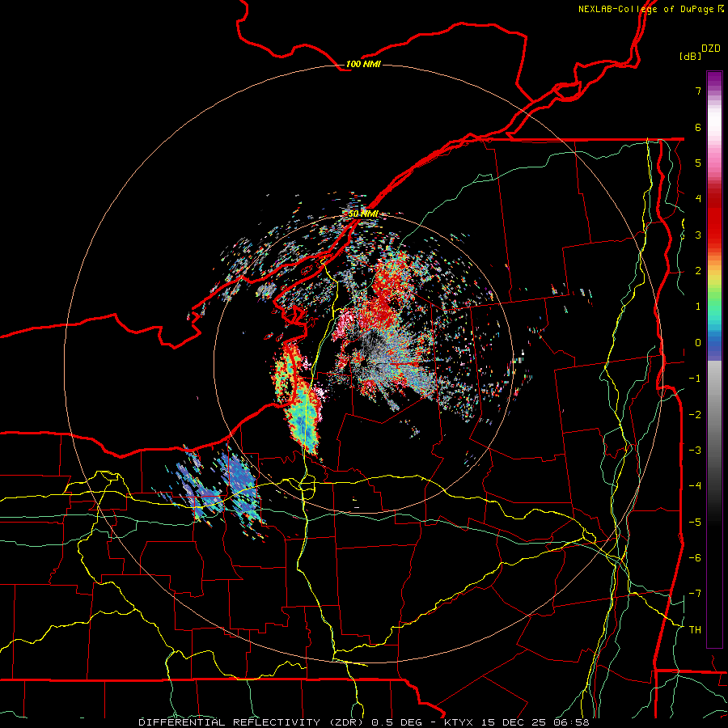The image size is (728, 728).
Task: Click the 'TH' threshold legend label
Action: [x=695, y=629]
